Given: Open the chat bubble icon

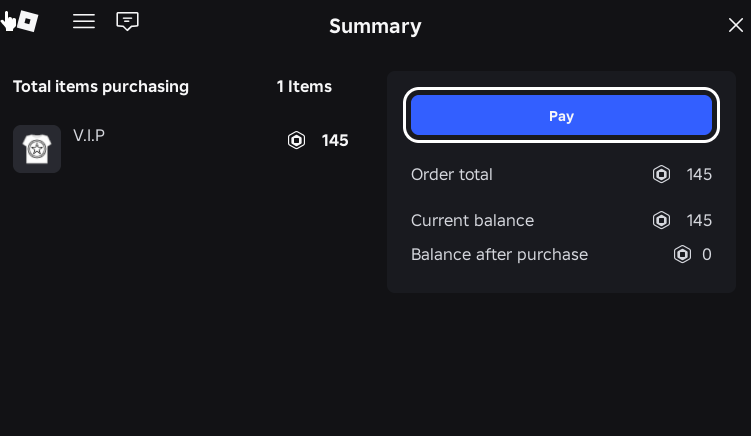Looking at the screenshot, I should tap(127, 21).
